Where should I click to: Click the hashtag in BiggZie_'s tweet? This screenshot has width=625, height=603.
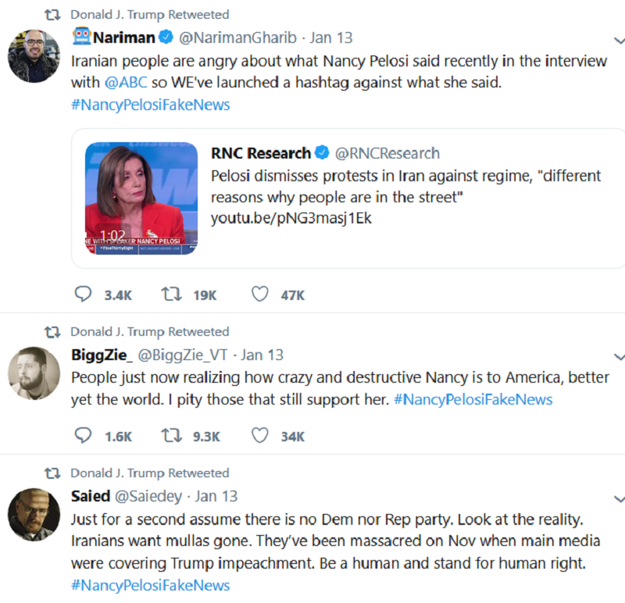pyautogui.click(x=473, y=399)
